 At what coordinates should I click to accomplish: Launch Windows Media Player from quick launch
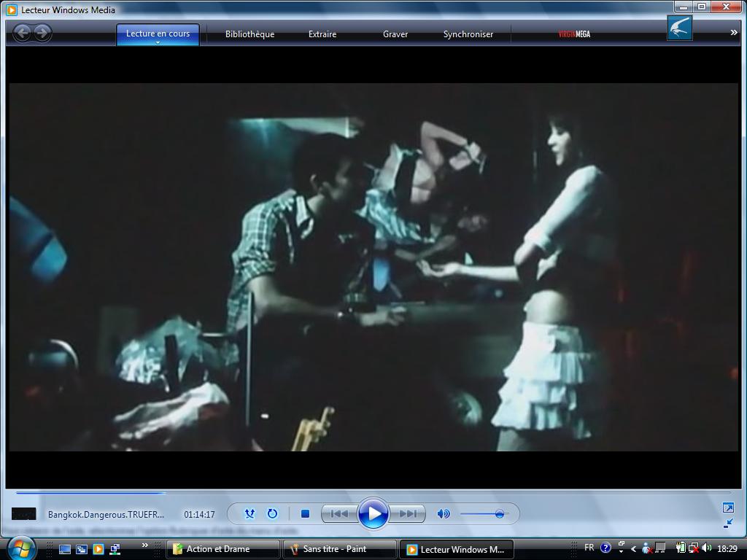coord(98,549)
